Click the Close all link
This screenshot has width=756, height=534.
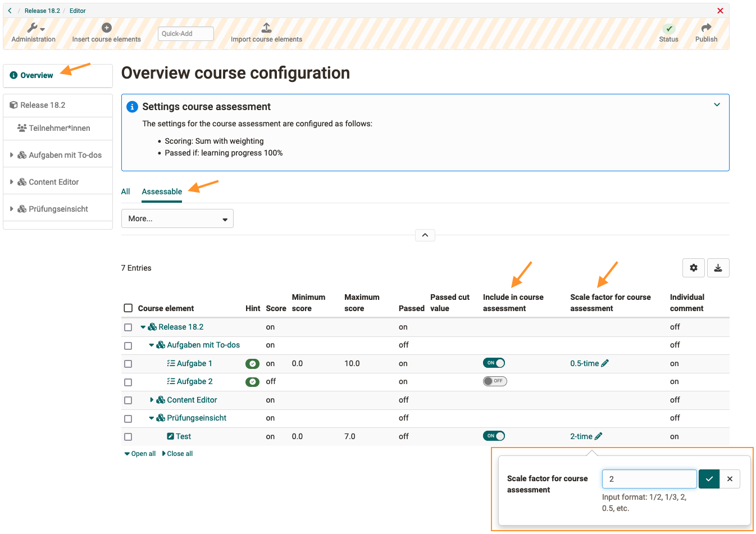[177, 454]
